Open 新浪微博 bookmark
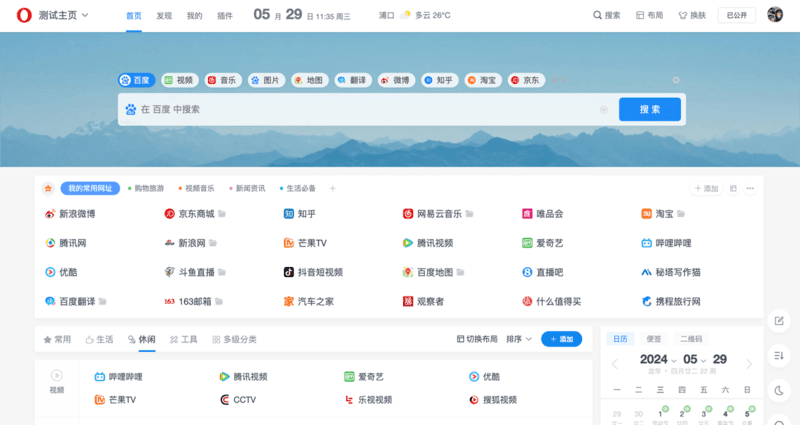The width and height of the screenshot is (800, 425). click(x=70, y=214)
